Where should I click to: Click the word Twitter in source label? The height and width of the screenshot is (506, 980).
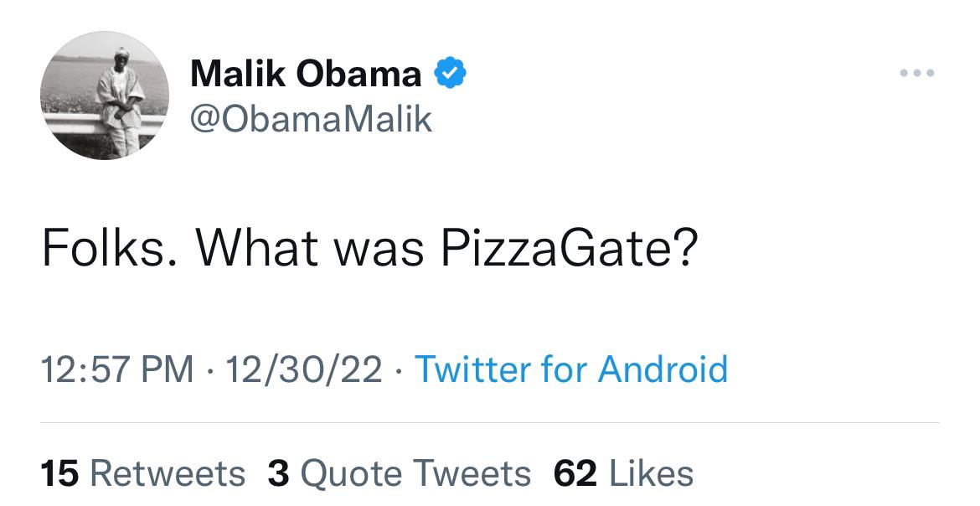(472, 369)
